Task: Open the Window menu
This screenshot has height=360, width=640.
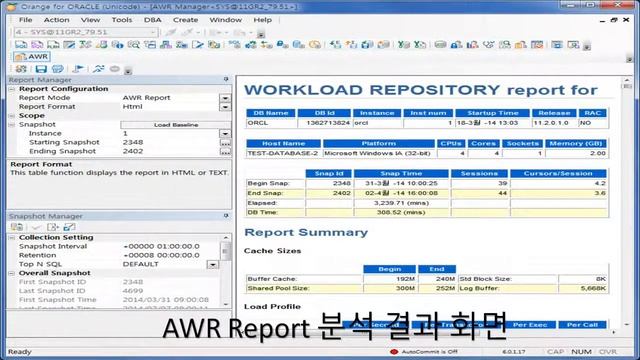Action: [225, 20]
